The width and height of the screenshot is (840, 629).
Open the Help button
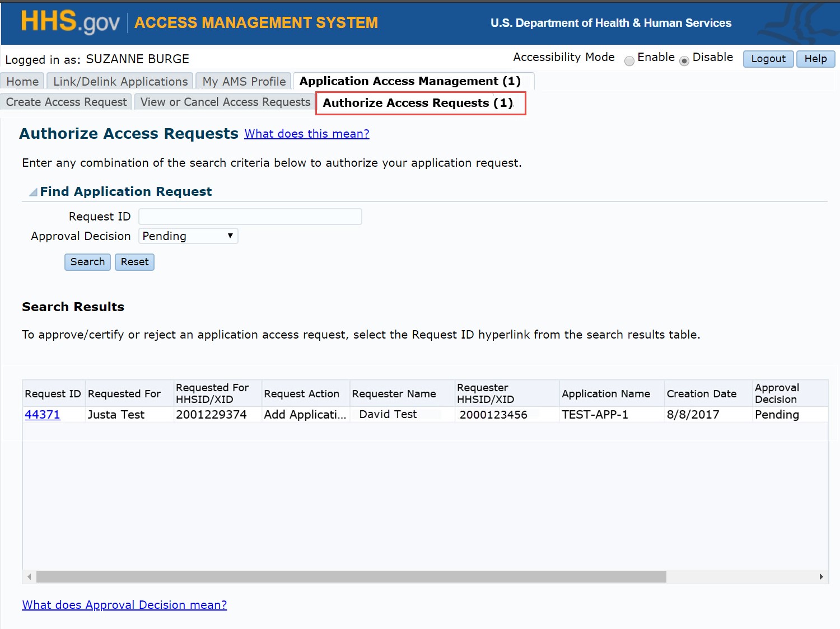[x=815, y=59]
